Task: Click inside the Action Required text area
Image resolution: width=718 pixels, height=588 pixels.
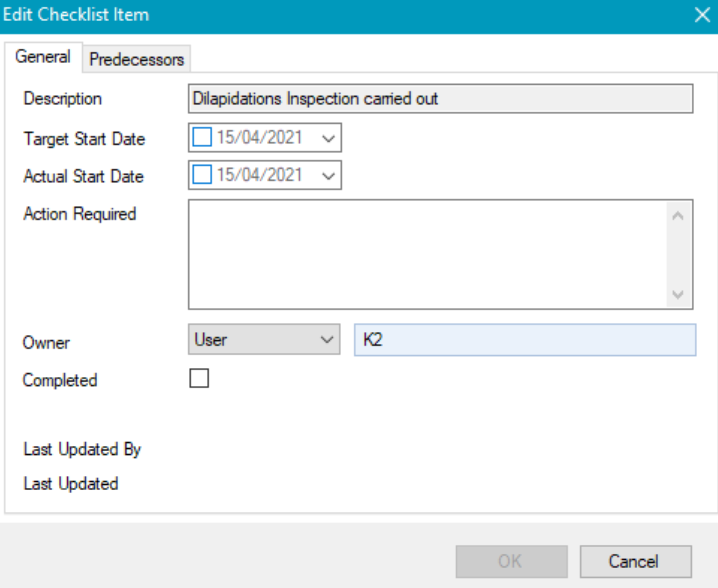Action: [427, 254]
